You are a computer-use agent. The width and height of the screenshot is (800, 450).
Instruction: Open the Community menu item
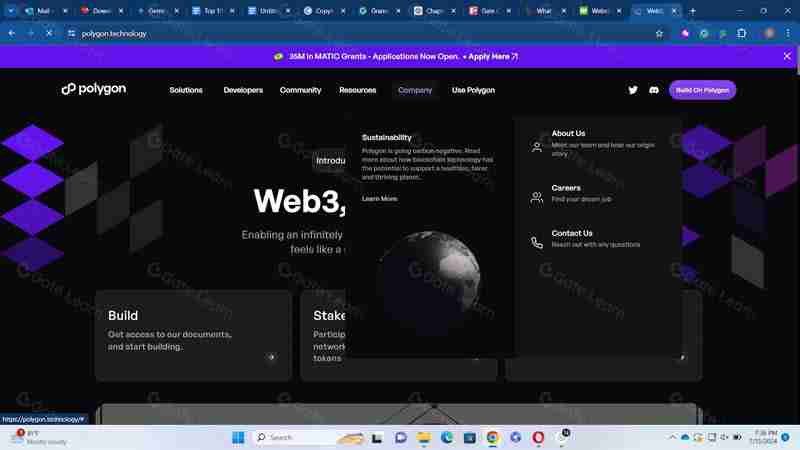click(x=300, y=90)
